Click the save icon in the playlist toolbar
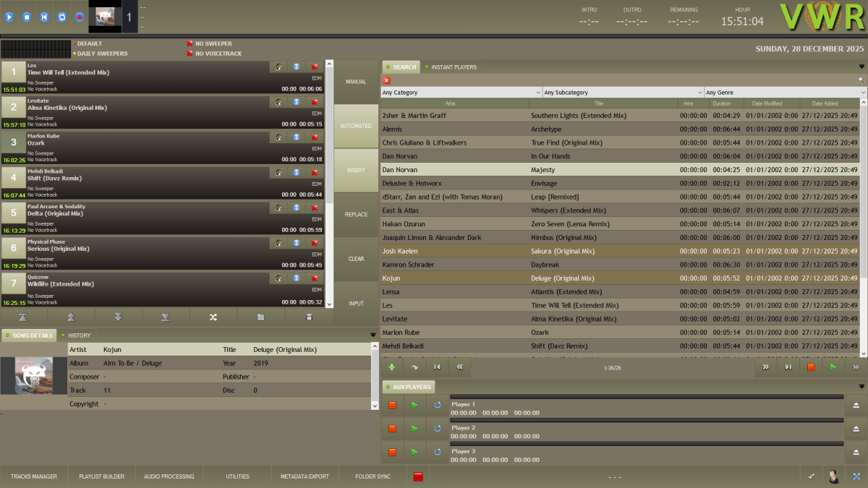868x488 pixels. pyautogui.click(x=308, y=317)
